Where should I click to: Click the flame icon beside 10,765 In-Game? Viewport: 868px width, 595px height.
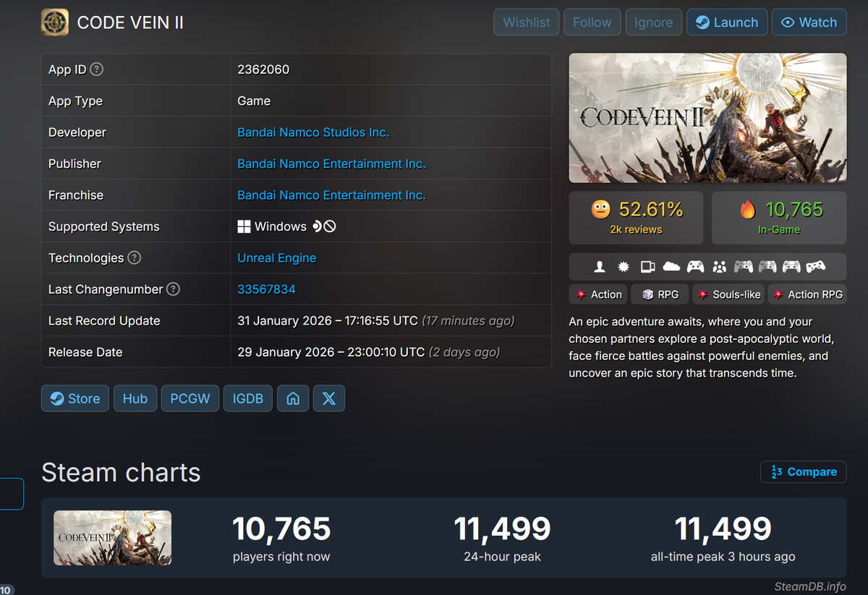[748, 210]
